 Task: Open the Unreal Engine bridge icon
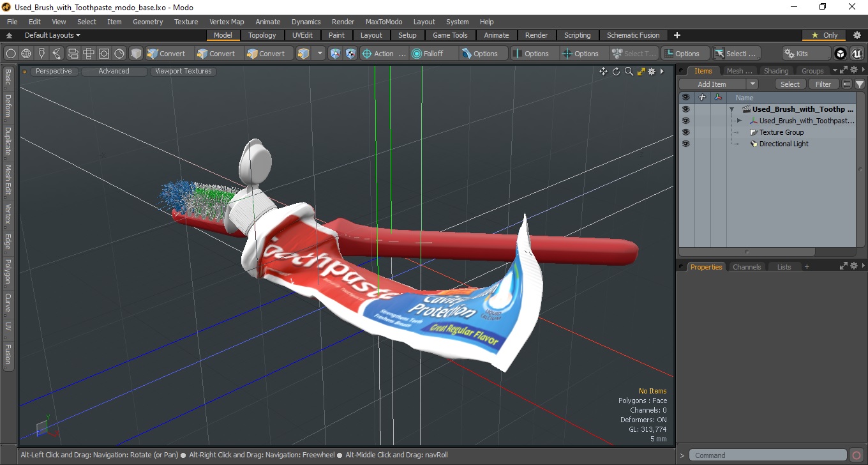(x=857, y=54)
